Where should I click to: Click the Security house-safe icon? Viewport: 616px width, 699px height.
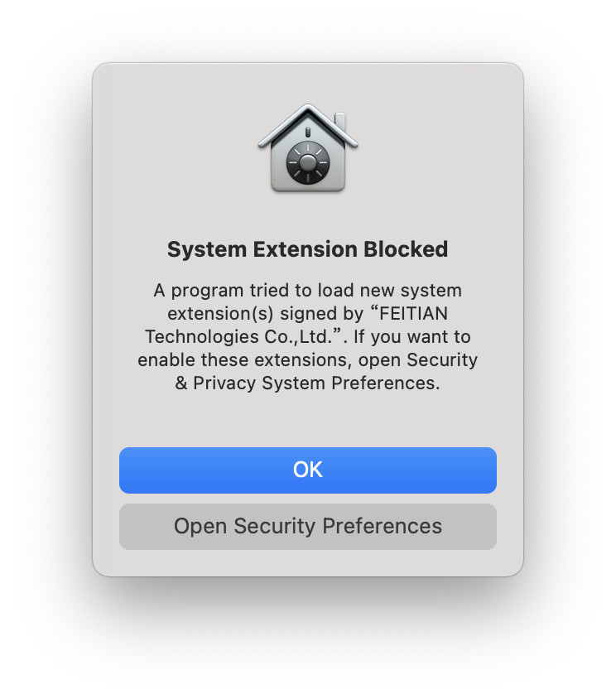pos(308,148)
